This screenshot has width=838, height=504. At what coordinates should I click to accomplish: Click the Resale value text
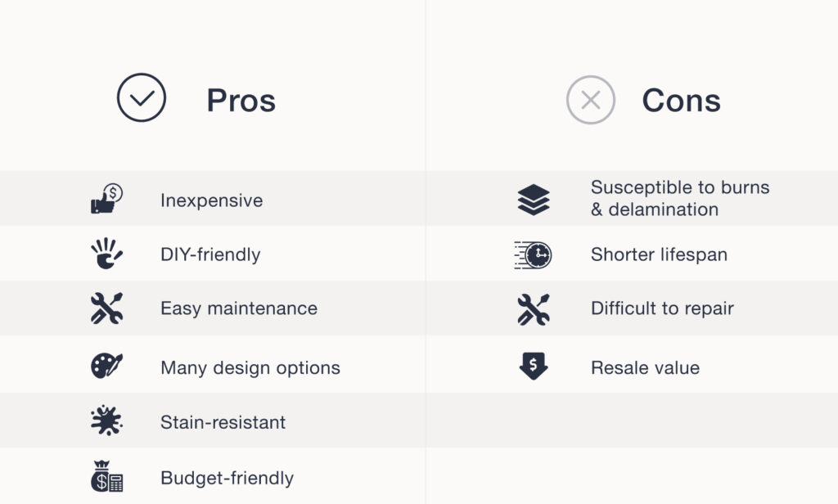pyautogui.click(x=645, y=367)
